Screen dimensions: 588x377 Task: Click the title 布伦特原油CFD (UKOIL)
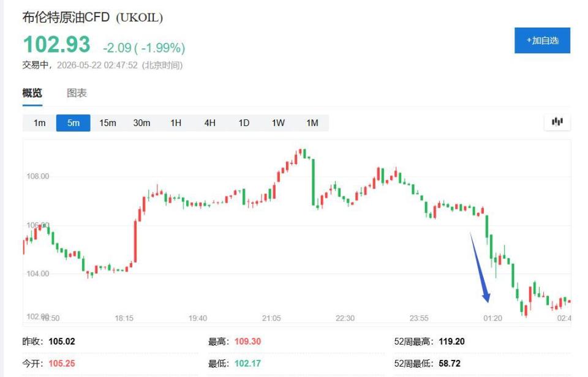(x=92, y=17)
